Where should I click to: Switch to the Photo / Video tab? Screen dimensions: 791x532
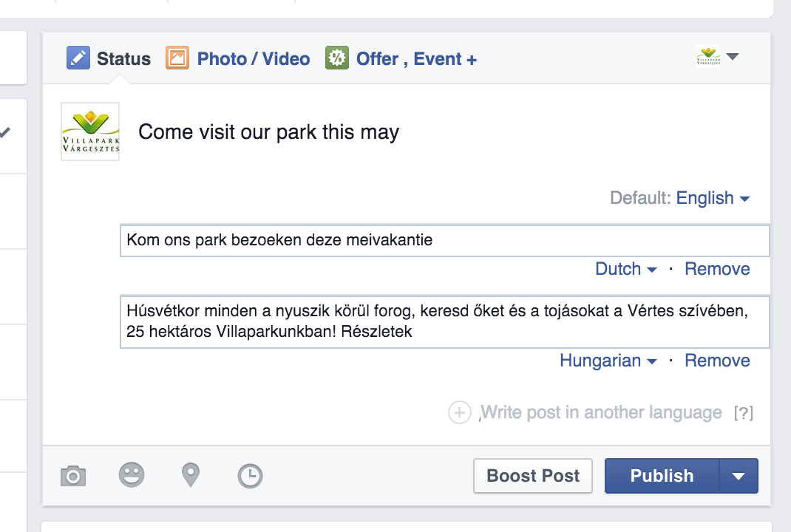coord(254,58)
